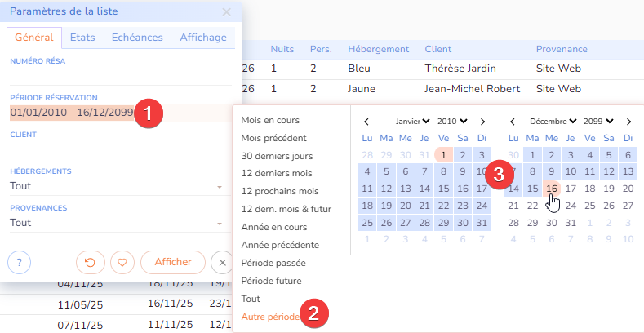Switch to the Etats tab

pyautogui.click(x=82, y=38)
